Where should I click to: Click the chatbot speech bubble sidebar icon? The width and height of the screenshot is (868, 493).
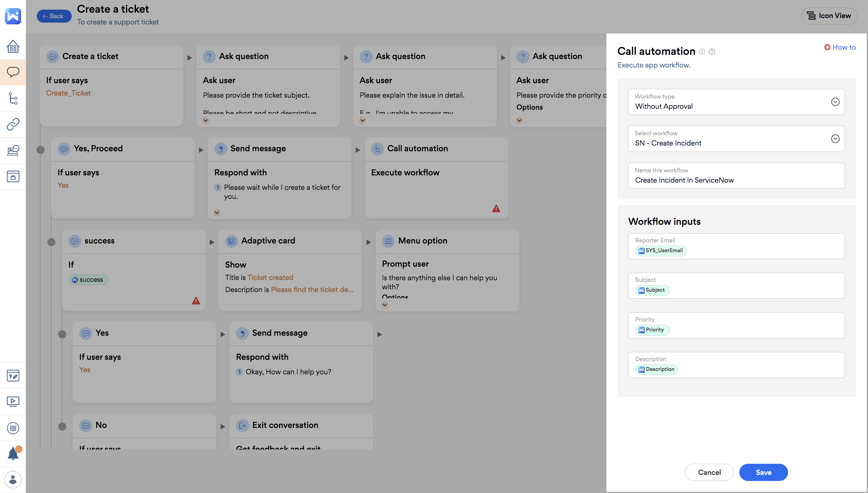(13, 72)
